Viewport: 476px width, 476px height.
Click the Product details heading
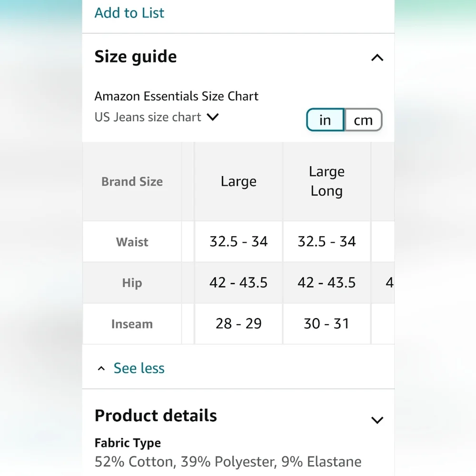[x=156, y=416]
